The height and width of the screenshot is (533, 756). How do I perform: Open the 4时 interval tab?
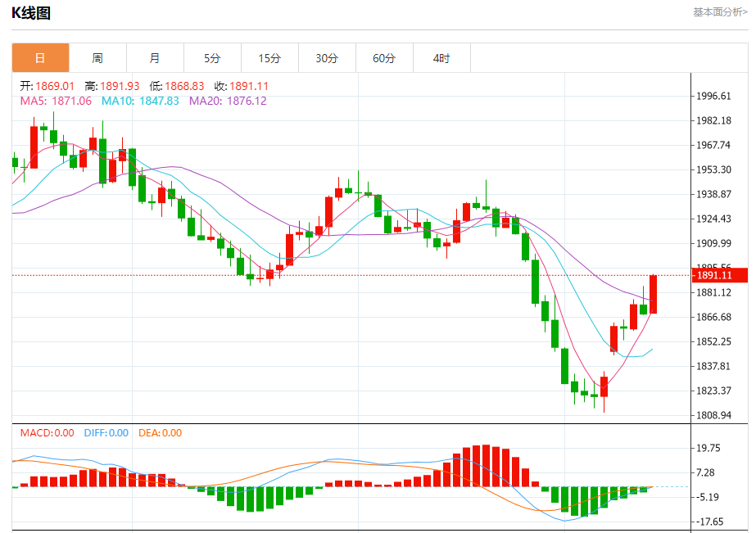click(442, 58)
